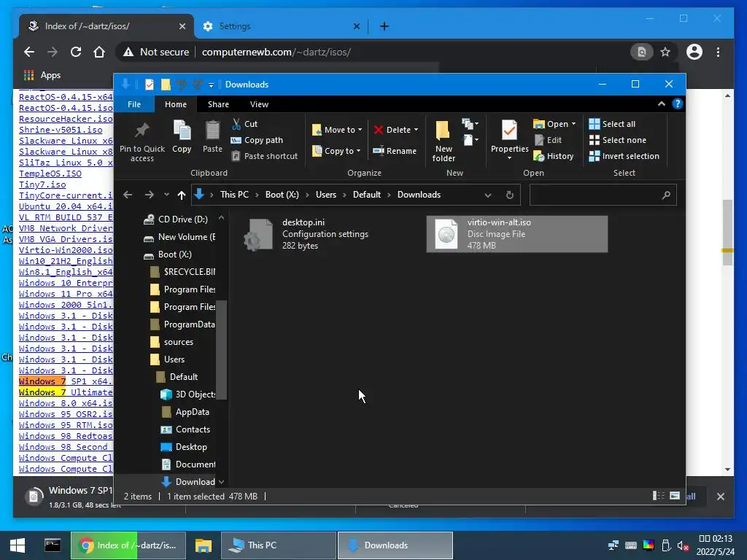Viewport: 747px width, 560px height.
Task: Open Explorer Help icon
Action: point(678,104)
